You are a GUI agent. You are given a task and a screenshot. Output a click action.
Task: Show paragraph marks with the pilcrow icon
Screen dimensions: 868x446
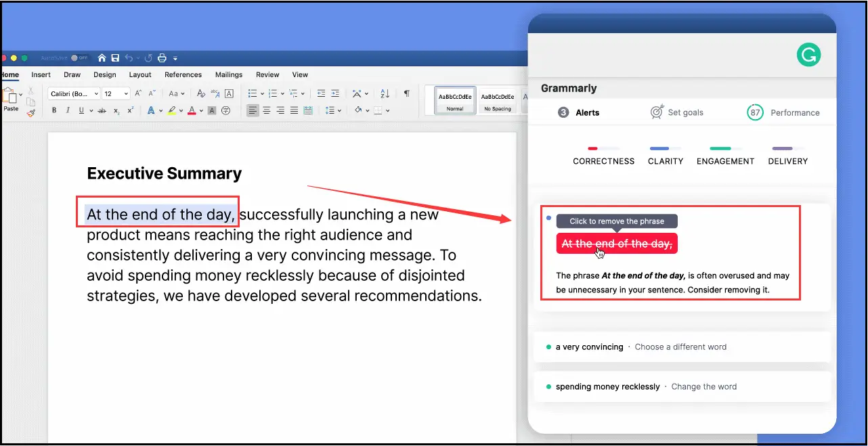pos(406,93)
